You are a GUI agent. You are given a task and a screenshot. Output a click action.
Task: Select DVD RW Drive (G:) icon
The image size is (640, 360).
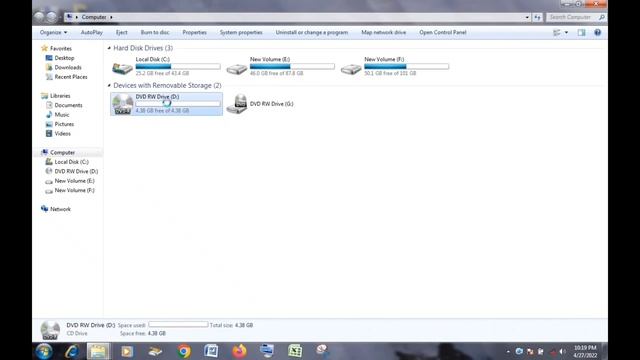click(x=237, y=104)
